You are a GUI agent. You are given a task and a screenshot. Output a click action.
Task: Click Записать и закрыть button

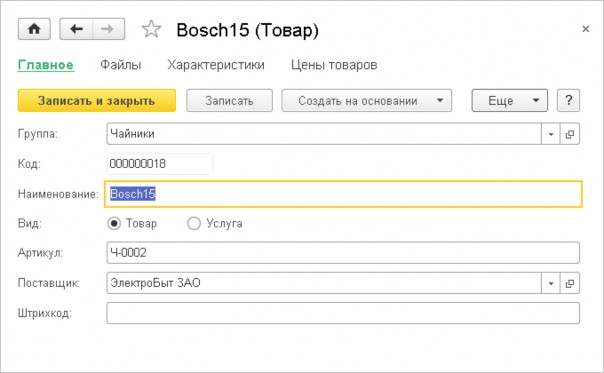(x=97, y=101)
